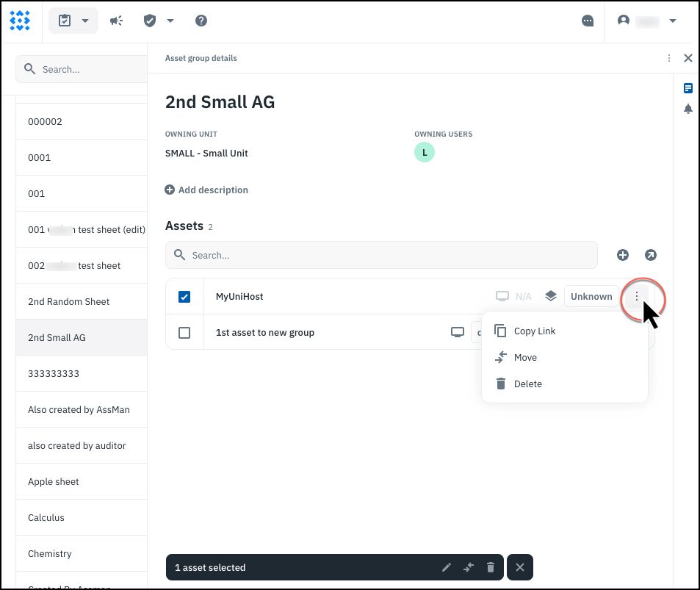Open the chat bubble icon in header
Screen dimensions: 700x590
click(x=588, y=21)
